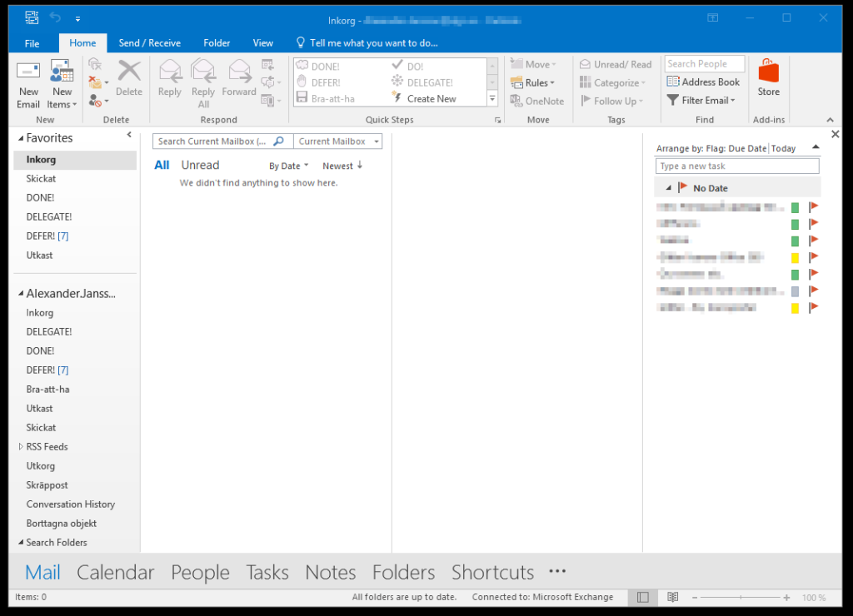Click the New Email icon
853x616 pixels.
(x=28, y=73)
